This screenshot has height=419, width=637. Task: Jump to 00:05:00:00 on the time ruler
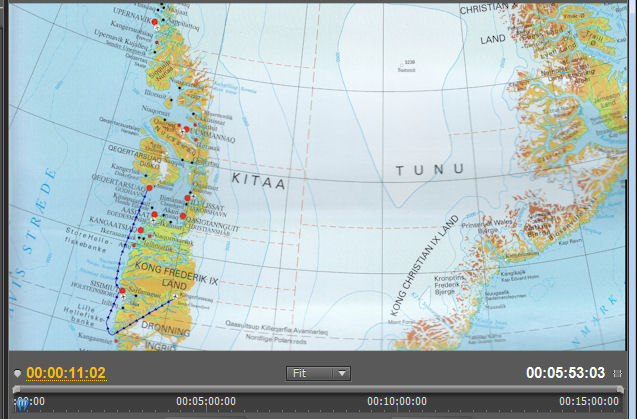203,402
